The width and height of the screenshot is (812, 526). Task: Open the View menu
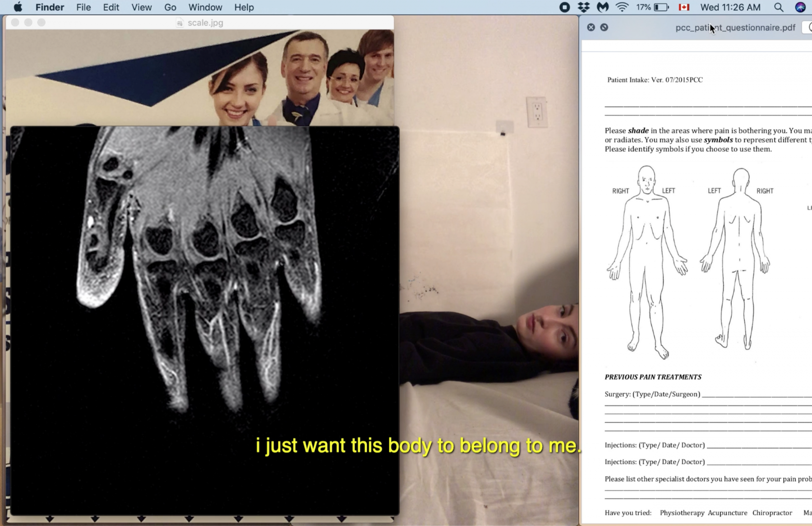(141, 7)
